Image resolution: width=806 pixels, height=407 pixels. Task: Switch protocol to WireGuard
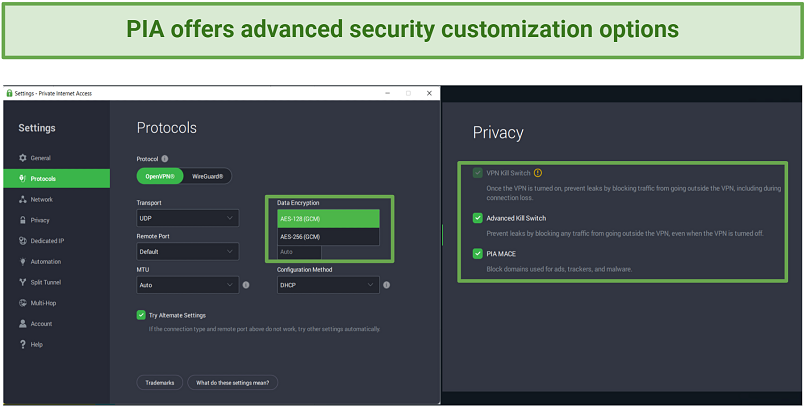tap(208, 176)
